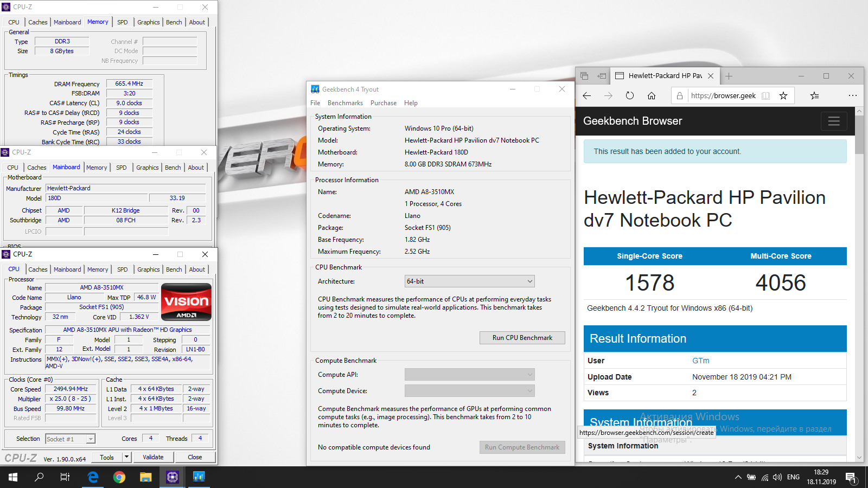The image size is (868, 488).
Task: Refresh the Geekbench Browser page
Action: pyautogui.click(x=630, y=95)
